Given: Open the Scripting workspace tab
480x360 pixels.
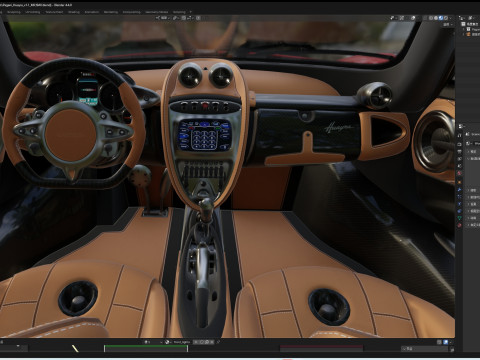Looking at the screenshot, I should (x=179, y=12).
